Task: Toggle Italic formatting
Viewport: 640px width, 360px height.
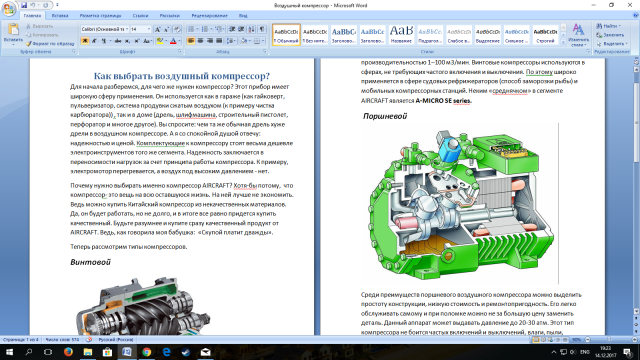Action: click(94, 41)
